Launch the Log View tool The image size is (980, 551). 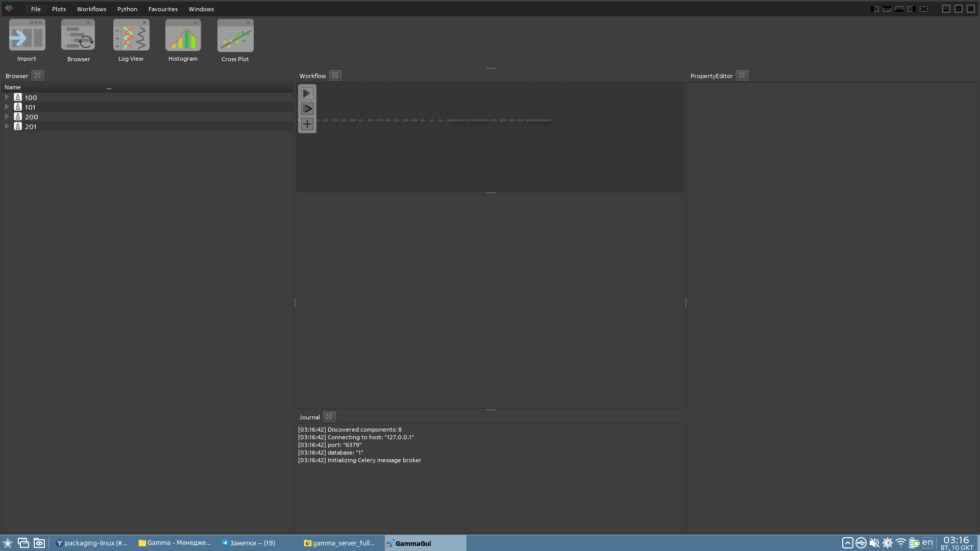point(131,36)
